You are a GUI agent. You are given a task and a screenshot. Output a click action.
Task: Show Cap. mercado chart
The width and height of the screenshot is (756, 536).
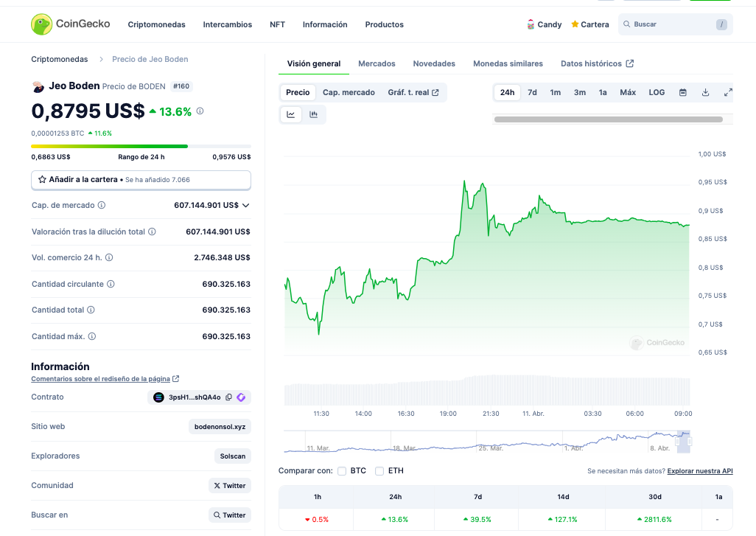tap(349, 92)
